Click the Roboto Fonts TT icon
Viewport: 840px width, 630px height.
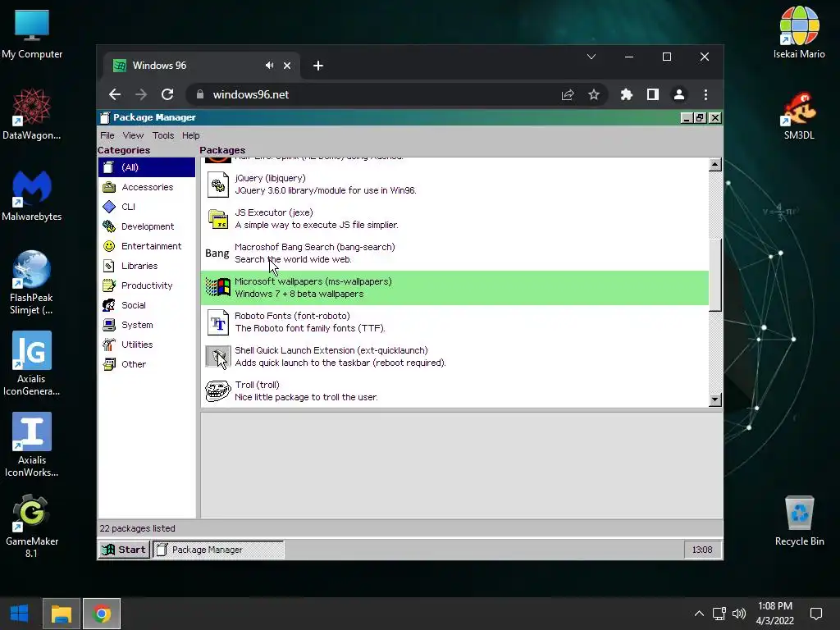click(x=218, y=322)
